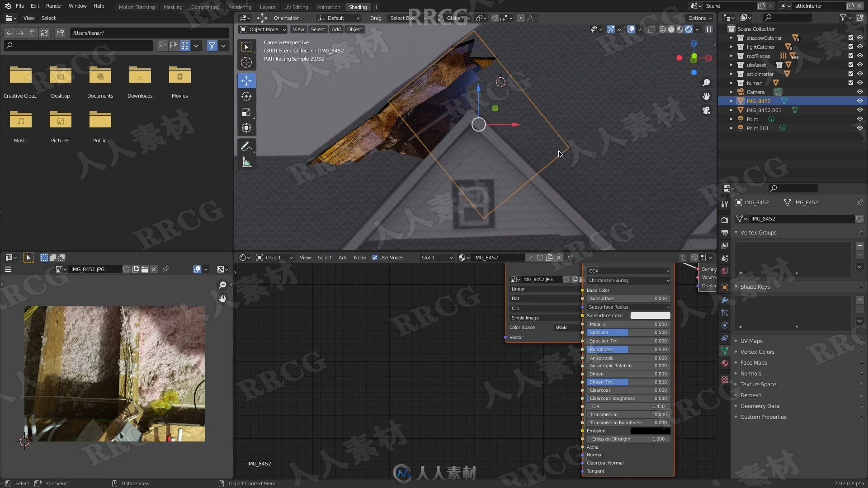Image resolution: width=868 pixels, height=488 pixels.
Task: Expand the UV Maps panel
Action: point(751,341)
